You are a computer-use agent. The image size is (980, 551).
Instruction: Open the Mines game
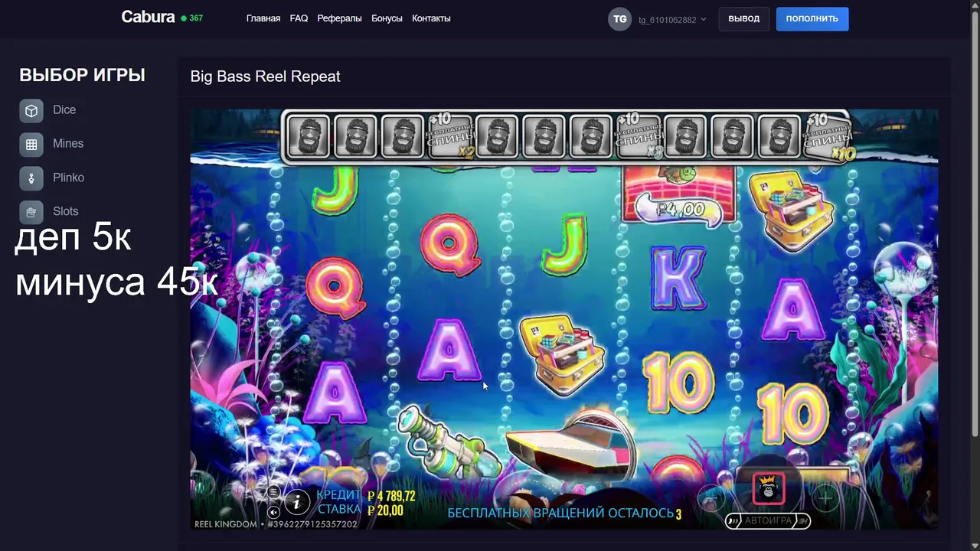click(x=51, y=144)
